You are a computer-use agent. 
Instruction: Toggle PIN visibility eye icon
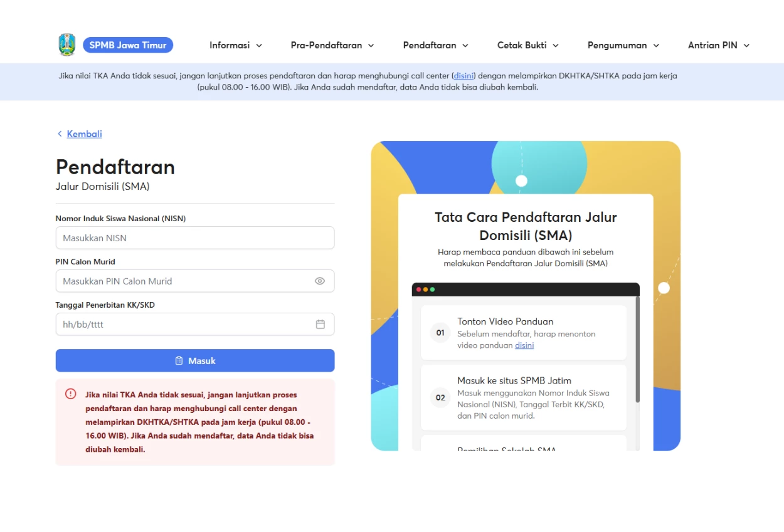(x=320, y=281)
